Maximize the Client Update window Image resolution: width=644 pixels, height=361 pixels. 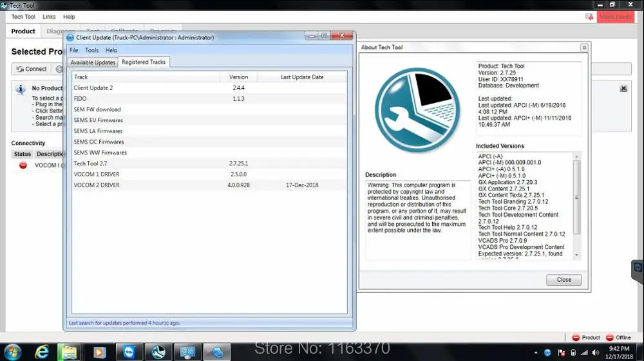pos(324,35)
